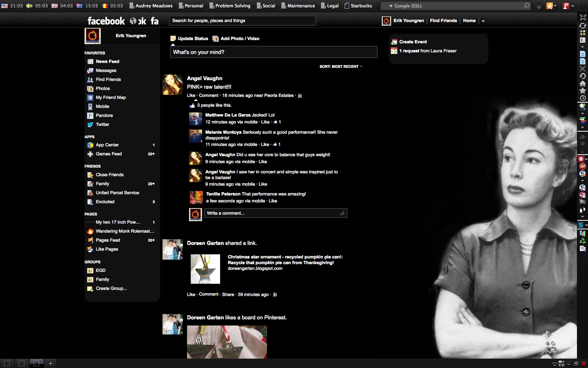588x368 pixels.
Task: Open Personal bookmark folder
Action: coord(191,6)
